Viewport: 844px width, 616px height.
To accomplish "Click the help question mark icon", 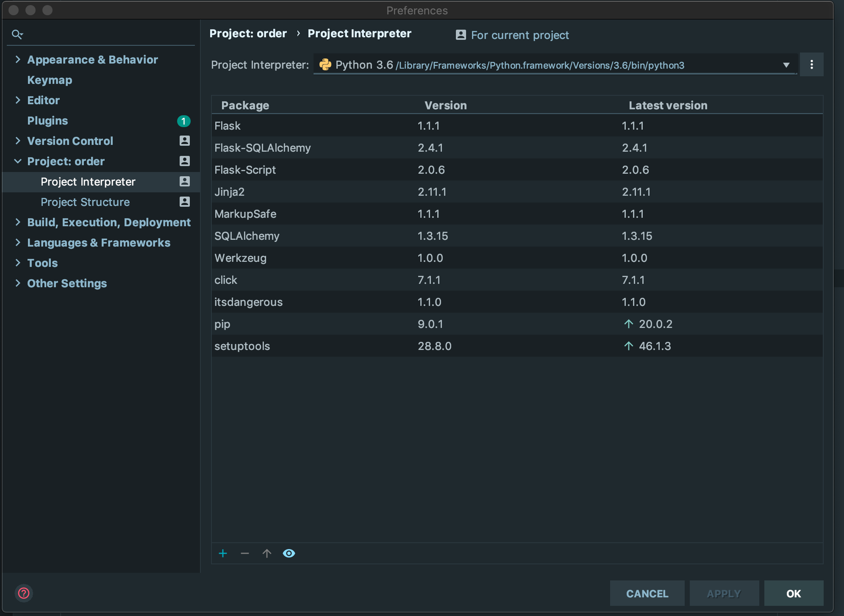I will tap(24, 593).
